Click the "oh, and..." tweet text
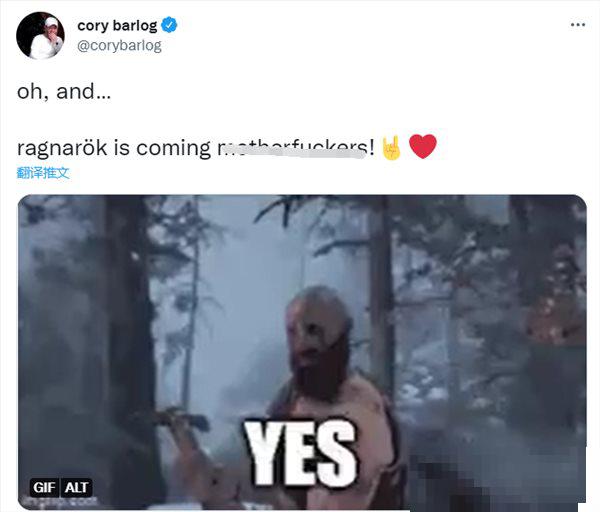This screenshot has height=512, width=600. click(x=64, y=92)
